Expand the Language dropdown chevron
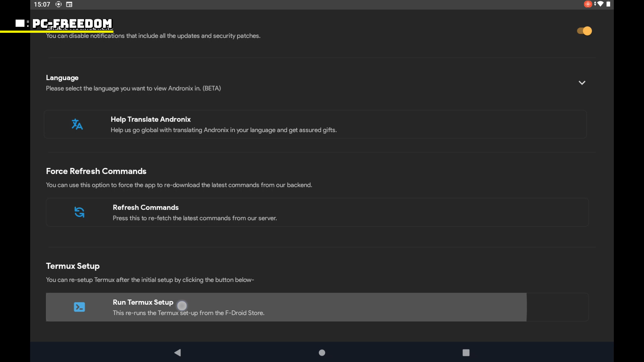 tap(582, 83)
